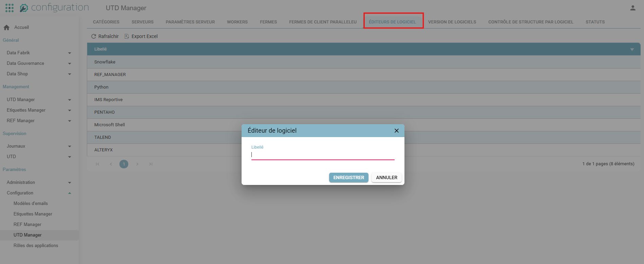Expand the Data Shop menu arrow
Screen dimensions: 644x264
(70, 74)
